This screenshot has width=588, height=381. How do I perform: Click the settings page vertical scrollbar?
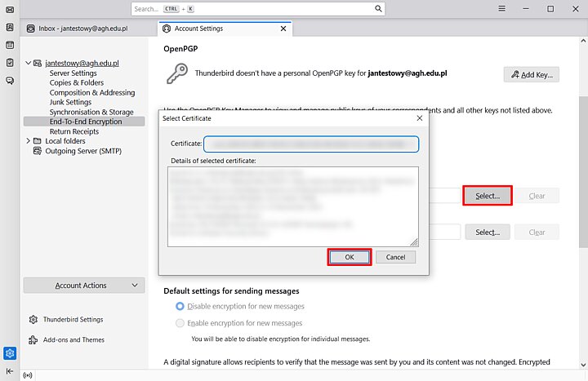click(x=583, y=172)
